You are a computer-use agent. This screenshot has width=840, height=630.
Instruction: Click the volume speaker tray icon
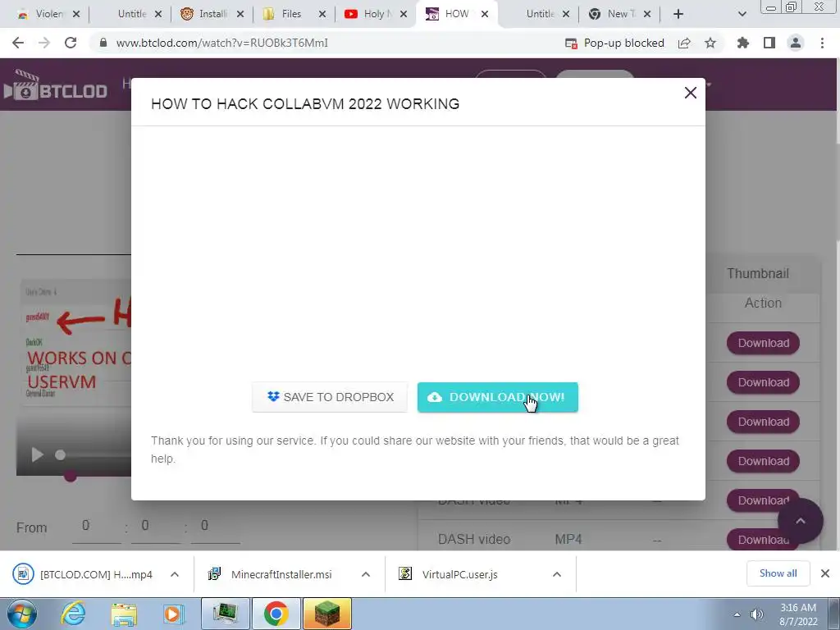pyautogui.click(x=757, y=614)
